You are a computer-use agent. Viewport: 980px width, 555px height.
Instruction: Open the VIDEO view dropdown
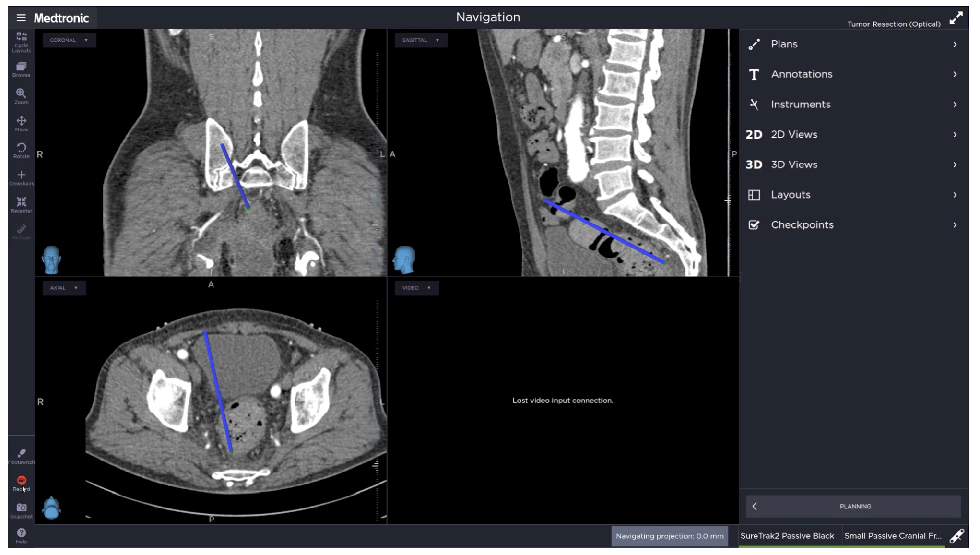pyautogui.click(x=416, y=288)
